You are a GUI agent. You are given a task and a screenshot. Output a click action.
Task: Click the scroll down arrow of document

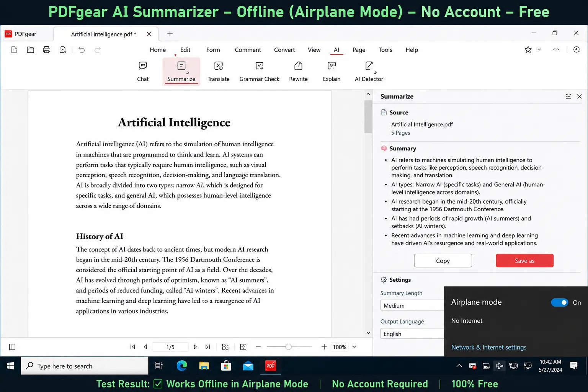click(368, 333)
